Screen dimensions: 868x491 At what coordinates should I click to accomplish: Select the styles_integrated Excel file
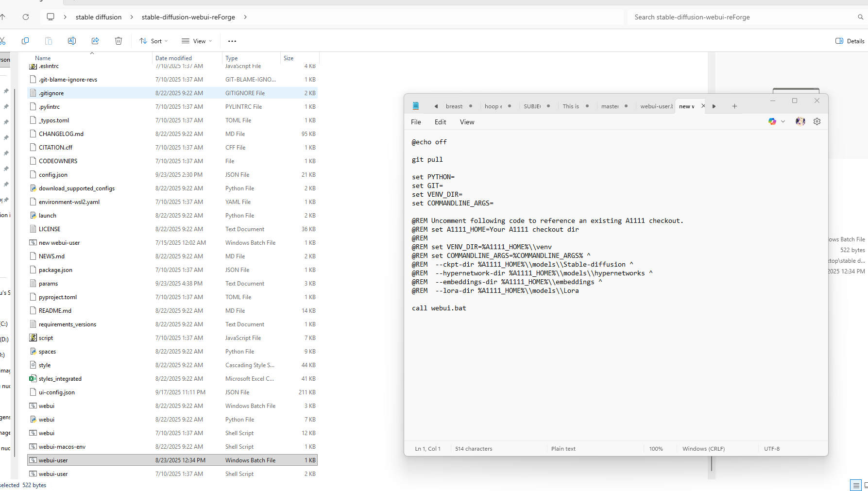172,379
